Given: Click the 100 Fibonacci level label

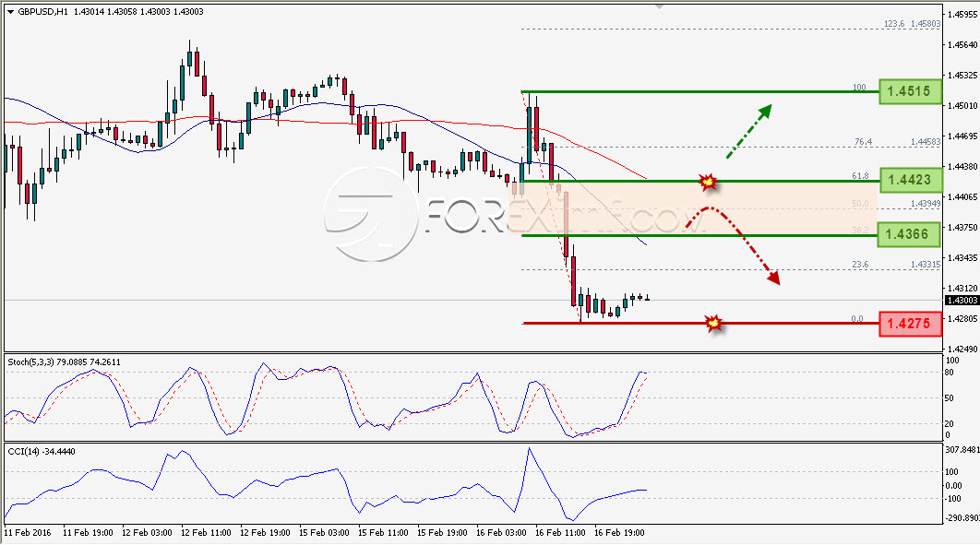Looking at the screenshot, I should [860, 88].
